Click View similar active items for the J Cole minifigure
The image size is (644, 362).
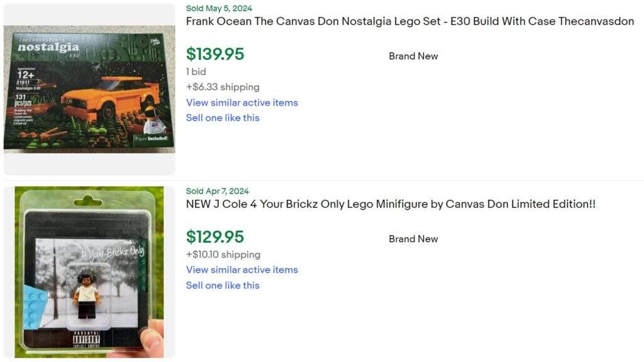click(241, 270)
